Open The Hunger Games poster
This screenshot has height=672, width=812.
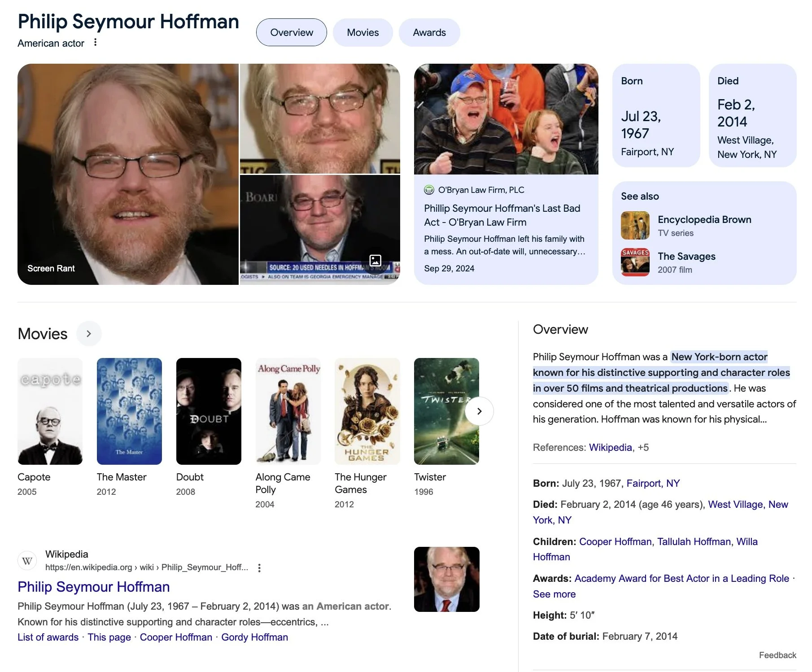367,411
